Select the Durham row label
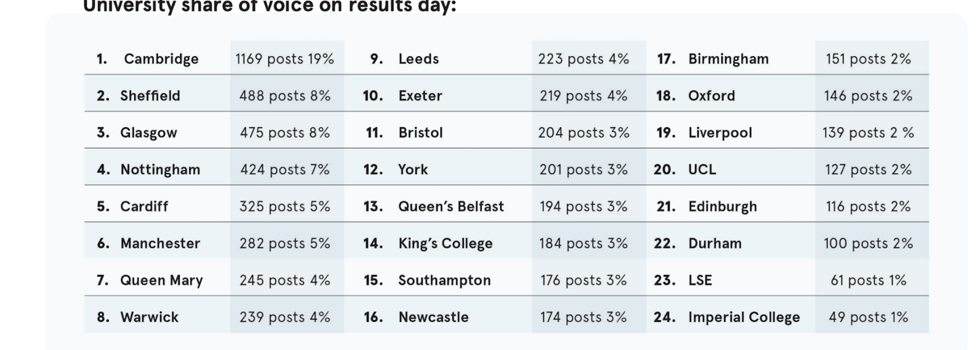980x350 pixels. point(714,243)
